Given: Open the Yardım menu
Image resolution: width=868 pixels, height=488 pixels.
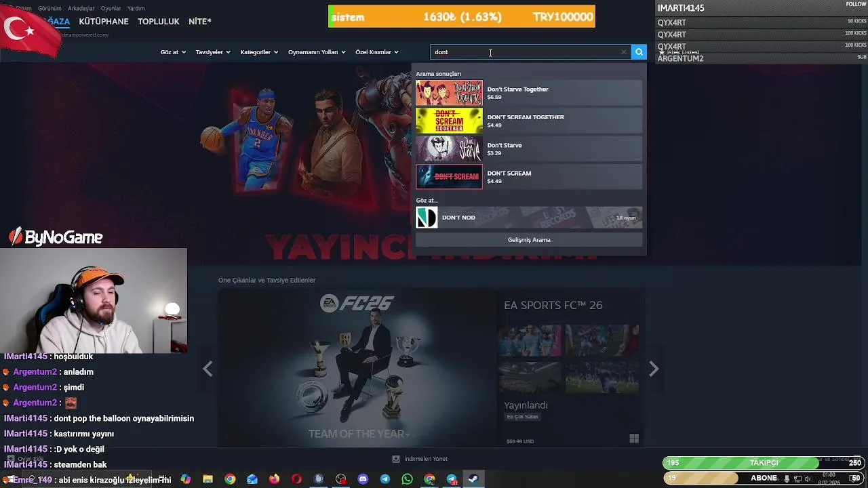Looking at the screenshot, I should (136, 8).
